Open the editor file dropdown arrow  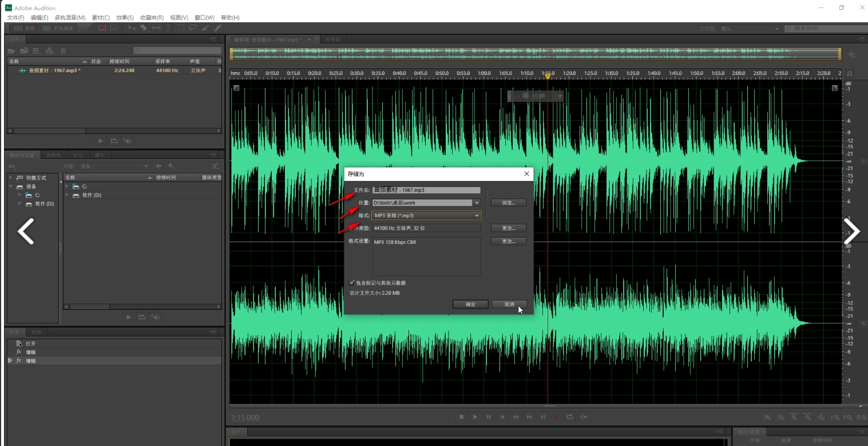point(310,40)
